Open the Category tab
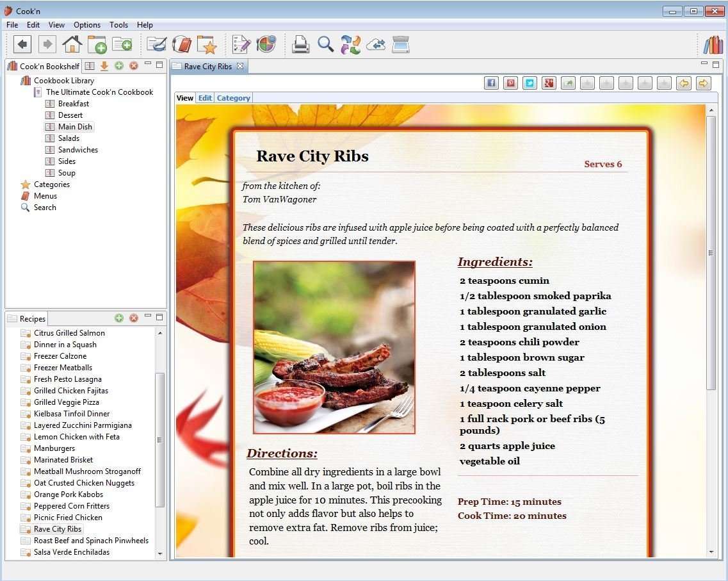Viewport: 728px width, 581px height. (x=233, y=98)
